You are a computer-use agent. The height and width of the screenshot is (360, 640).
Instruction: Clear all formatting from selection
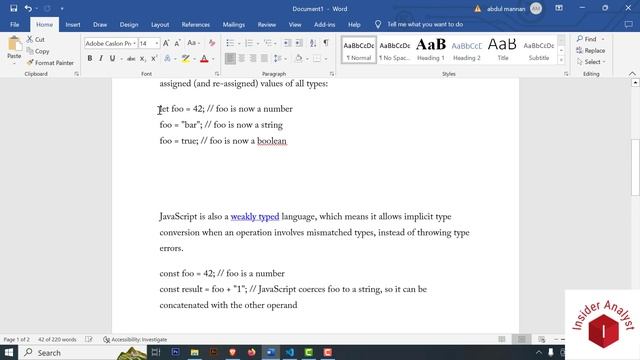211,43
